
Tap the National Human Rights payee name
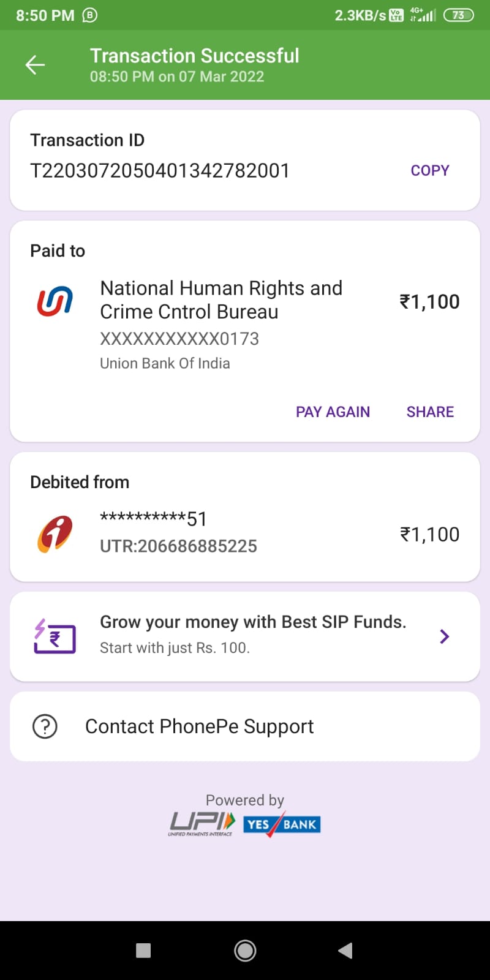221,300
